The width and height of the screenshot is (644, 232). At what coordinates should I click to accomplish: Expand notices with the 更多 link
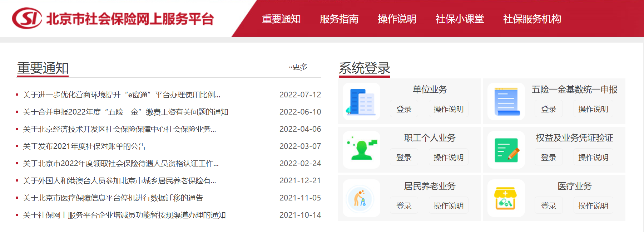tap(299, 67)
